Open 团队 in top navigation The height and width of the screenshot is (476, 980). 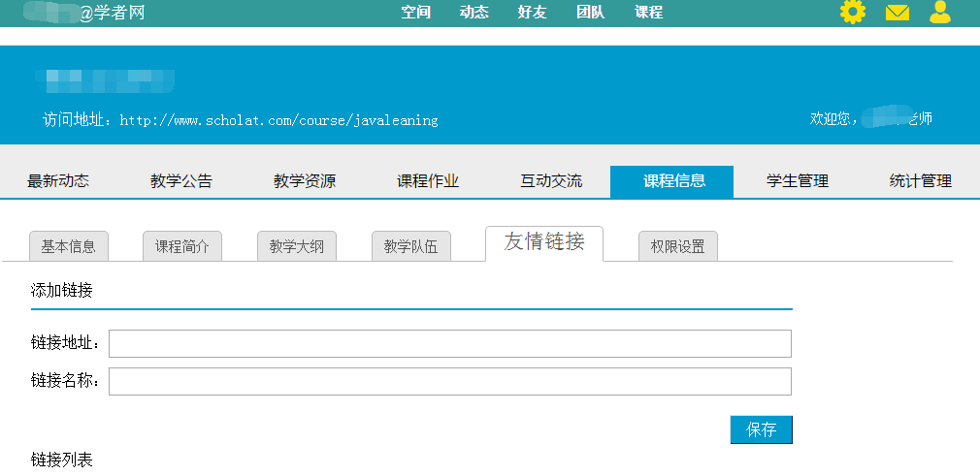click(x=590, y=13)
